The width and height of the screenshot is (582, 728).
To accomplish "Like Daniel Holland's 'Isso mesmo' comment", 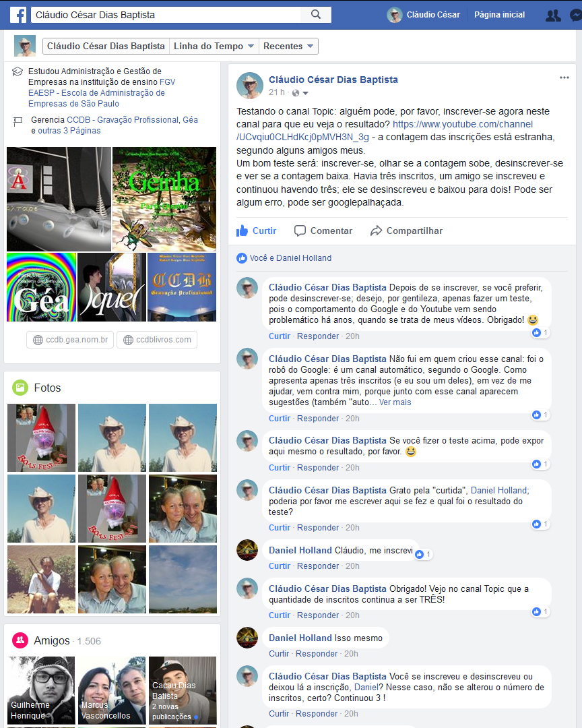I will (x=278, y=654).
